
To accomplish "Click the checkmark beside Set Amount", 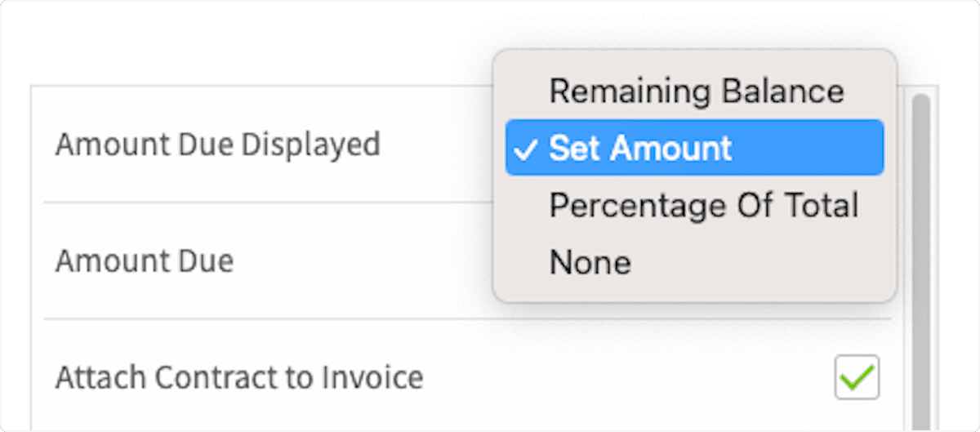I will coord(528,149).
